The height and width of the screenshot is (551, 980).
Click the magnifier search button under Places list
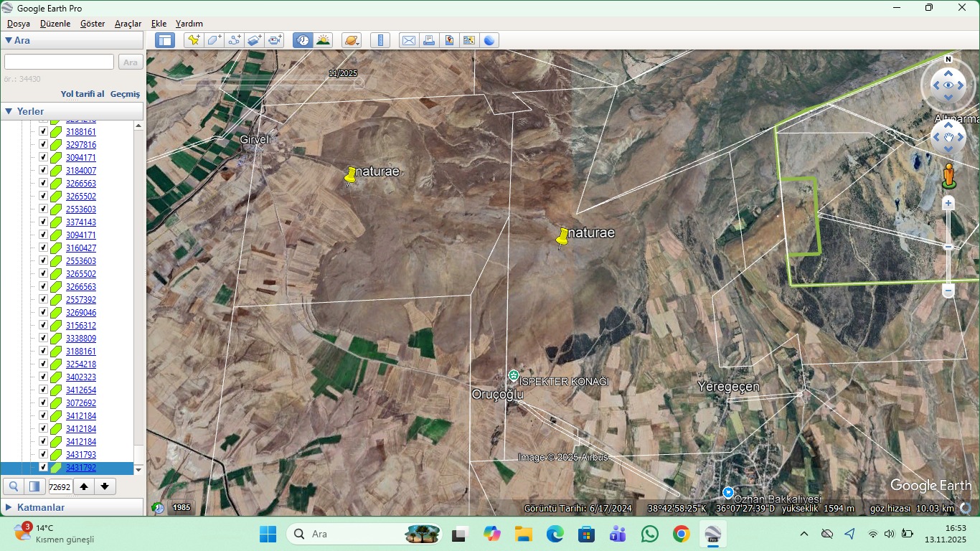pyautogui.click(x=14, y=486)
